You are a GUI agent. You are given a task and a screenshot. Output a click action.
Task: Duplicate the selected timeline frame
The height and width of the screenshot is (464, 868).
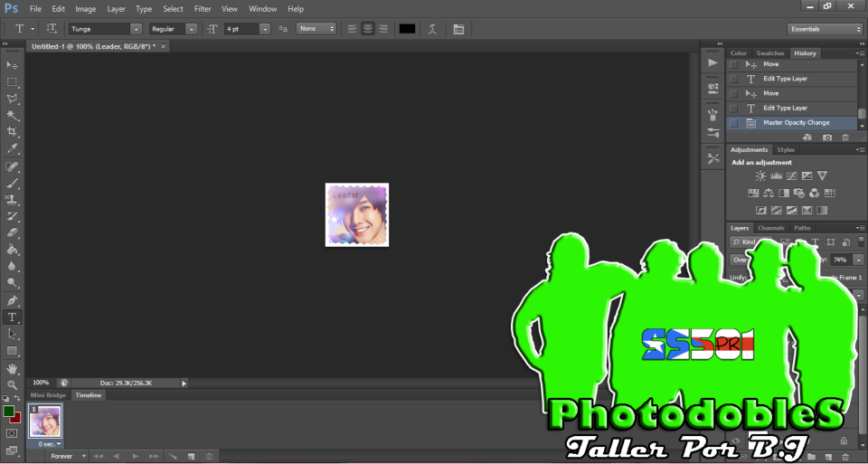[x=191, y=456]
